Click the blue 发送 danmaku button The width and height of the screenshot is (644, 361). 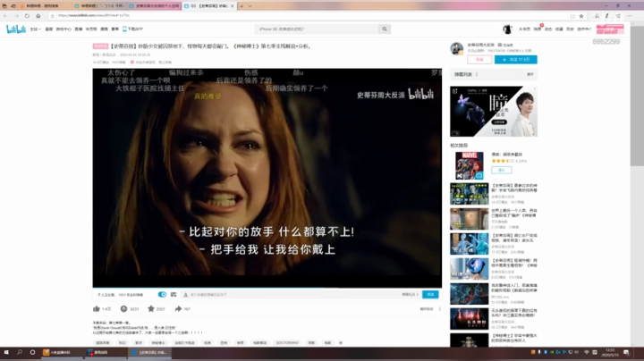430,295
